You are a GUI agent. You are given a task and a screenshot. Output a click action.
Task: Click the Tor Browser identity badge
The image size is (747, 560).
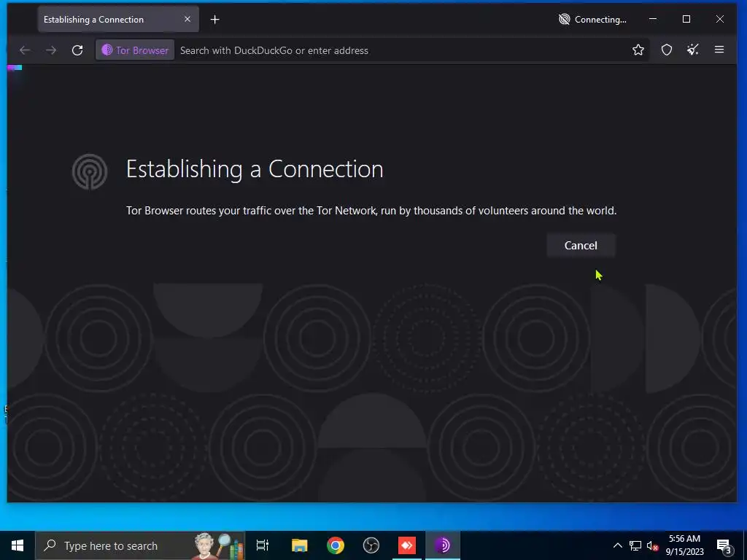[x=135, y=50]
